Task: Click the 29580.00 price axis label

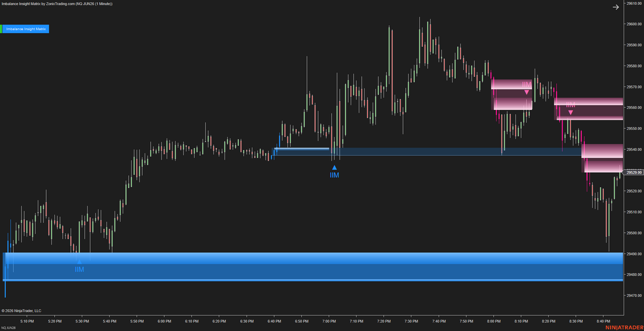Action: point(634,66)
